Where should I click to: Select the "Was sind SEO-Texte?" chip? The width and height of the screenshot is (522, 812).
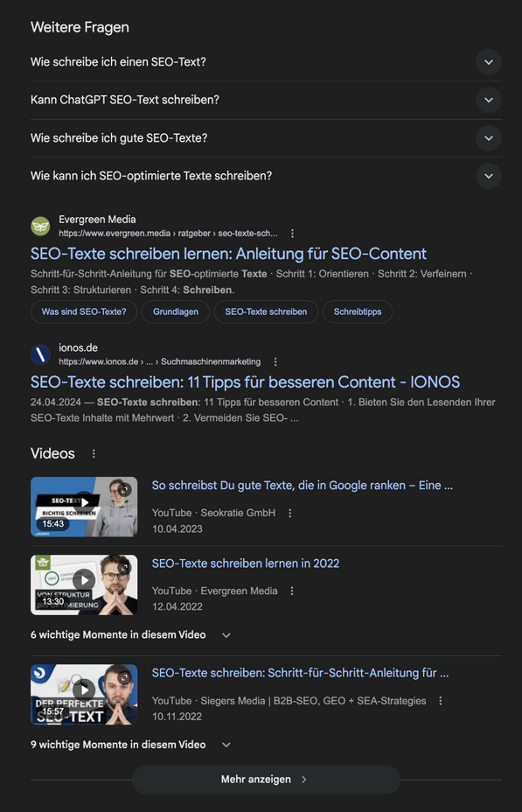click(84, 311)
